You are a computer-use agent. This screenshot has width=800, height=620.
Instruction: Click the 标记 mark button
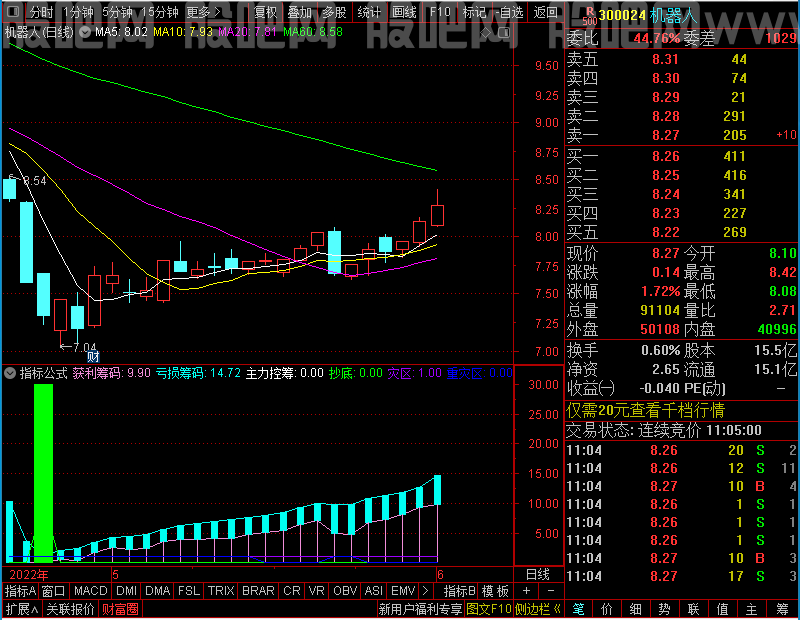tap(474, 12)
